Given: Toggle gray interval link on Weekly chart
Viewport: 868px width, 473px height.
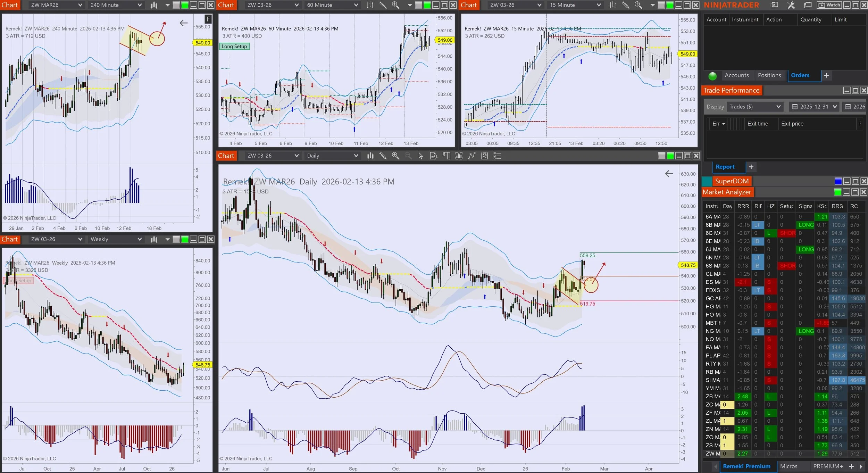Looking at the screenshot, I should point(176,239).
